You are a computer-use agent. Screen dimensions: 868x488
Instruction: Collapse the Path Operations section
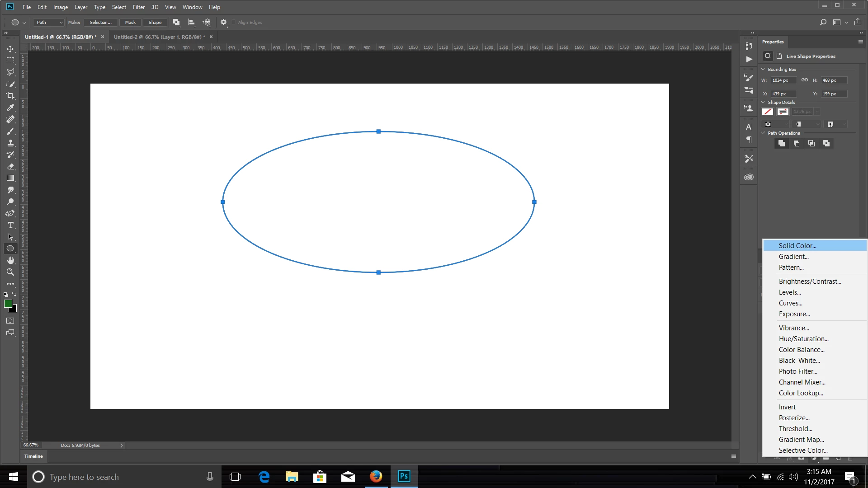(x=764, y=133)
